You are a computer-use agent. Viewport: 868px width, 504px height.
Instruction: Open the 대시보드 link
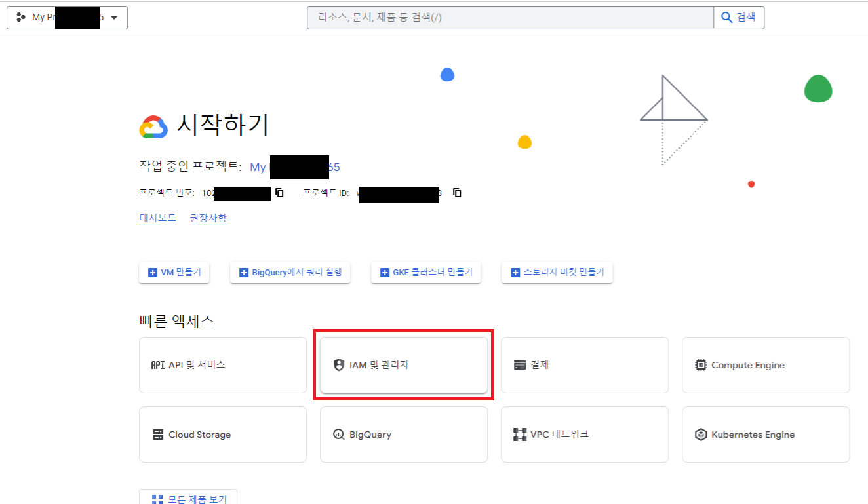tap(157, 218)
